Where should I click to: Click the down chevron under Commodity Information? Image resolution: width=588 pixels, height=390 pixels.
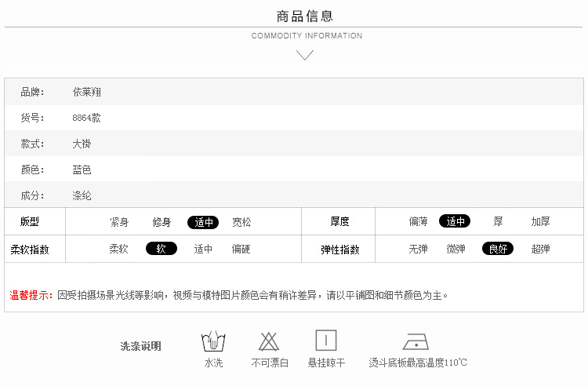(304, 55)
